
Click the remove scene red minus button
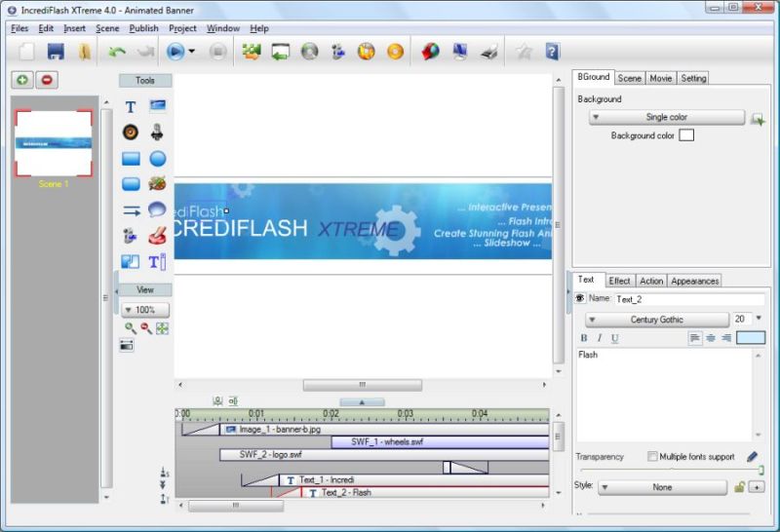tap(47, 80)
